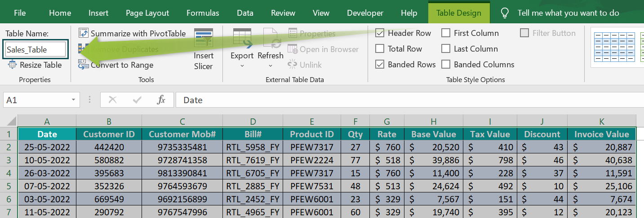Screen dimensions: 644x218
Task: Click the Convert to Range icon
Action: point(84,65)
